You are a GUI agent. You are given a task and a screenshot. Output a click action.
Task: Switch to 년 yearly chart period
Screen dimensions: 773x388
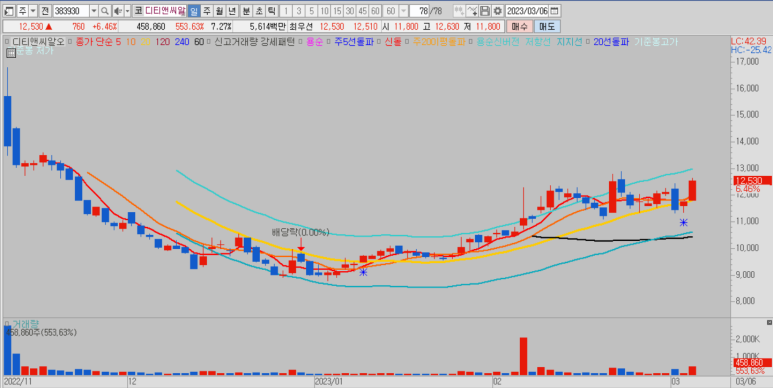pyautogui.click(x=232, y=11)
